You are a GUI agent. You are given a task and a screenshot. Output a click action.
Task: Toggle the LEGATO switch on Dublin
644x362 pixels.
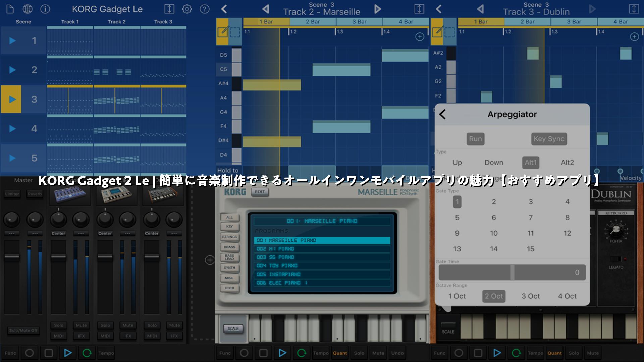pyautogui.click(x=616, y=259)
